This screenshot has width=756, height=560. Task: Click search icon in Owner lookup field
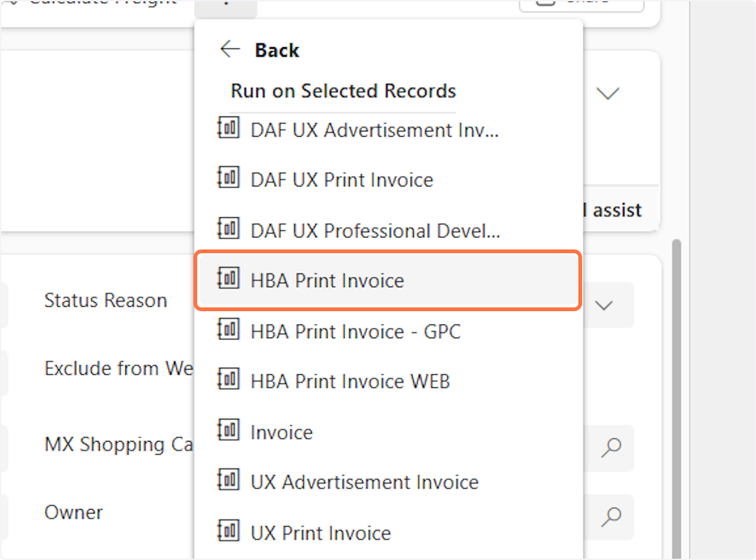[x=610, y=516]
